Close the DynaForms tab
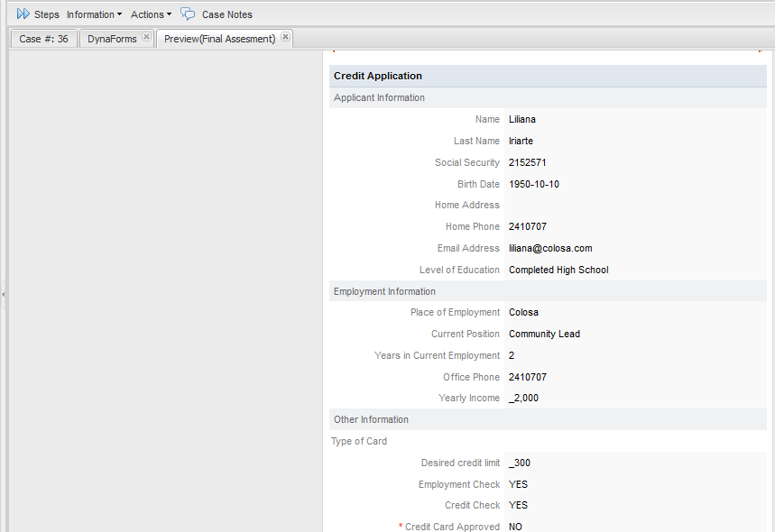 tap(146, 38)
